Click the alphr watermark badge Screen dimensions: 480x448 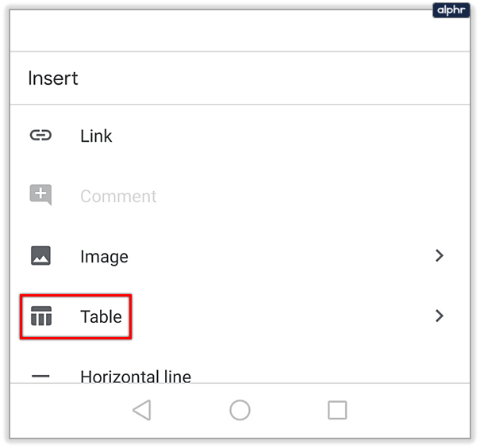point(452,10)
